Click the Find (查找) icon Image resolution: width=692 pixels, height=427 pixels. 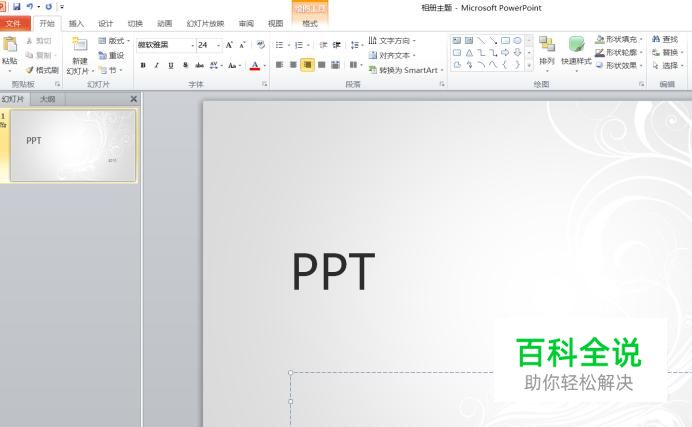663,39
